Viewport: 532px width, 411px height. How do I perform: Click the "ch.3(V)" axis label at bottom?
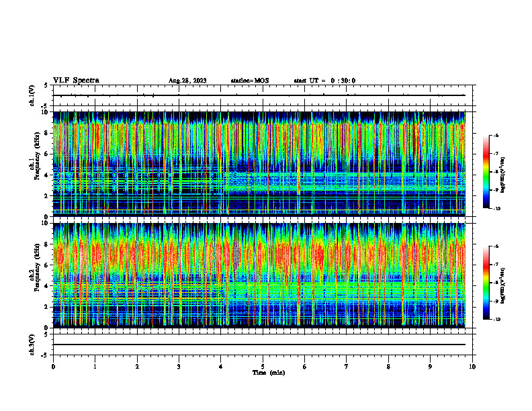[x=32, y=345]
